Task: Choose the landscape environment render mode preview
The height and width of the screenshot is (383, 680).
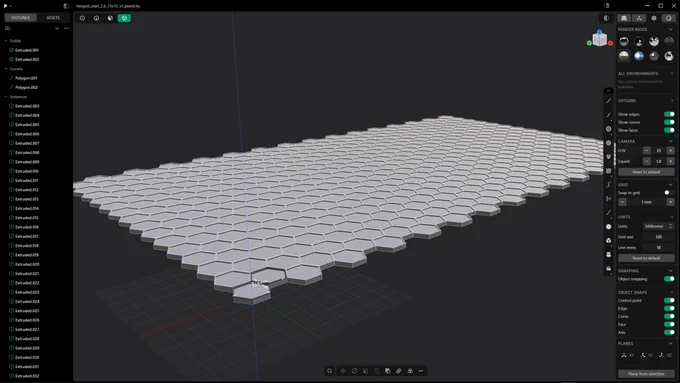Action: point(624,56)
